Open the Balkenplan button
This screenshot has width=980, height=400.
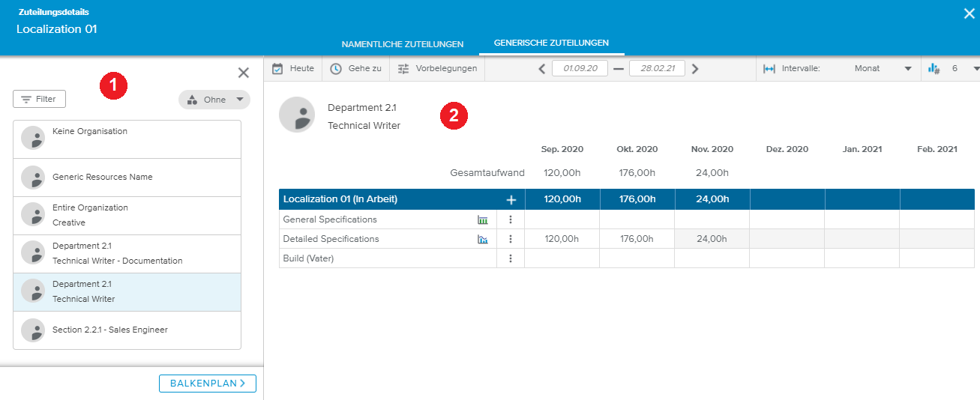point(208,384)
